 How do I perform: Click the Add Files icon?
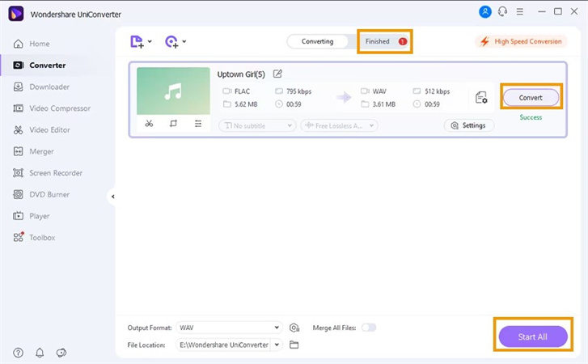tap(137, 41)
